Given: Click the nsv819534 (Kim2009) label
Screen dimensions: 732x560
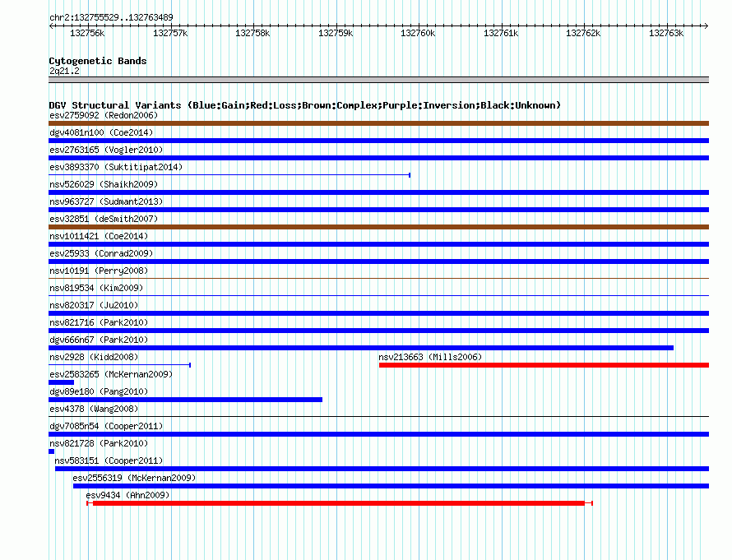Looking at the screenshot, I should pyautogui.click(x=96, y=288).
